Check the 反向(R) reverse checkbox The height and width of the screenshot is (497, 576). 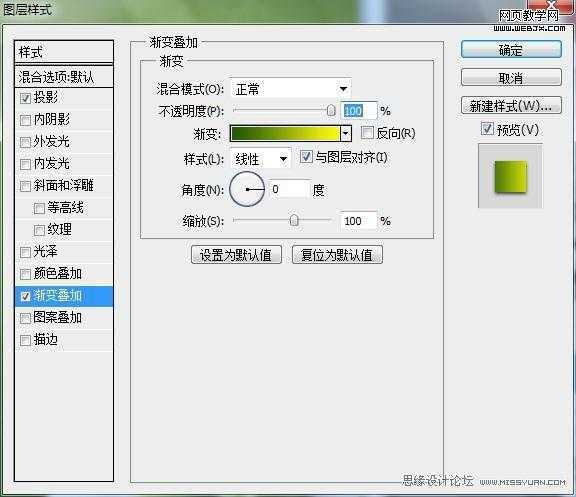367,133
